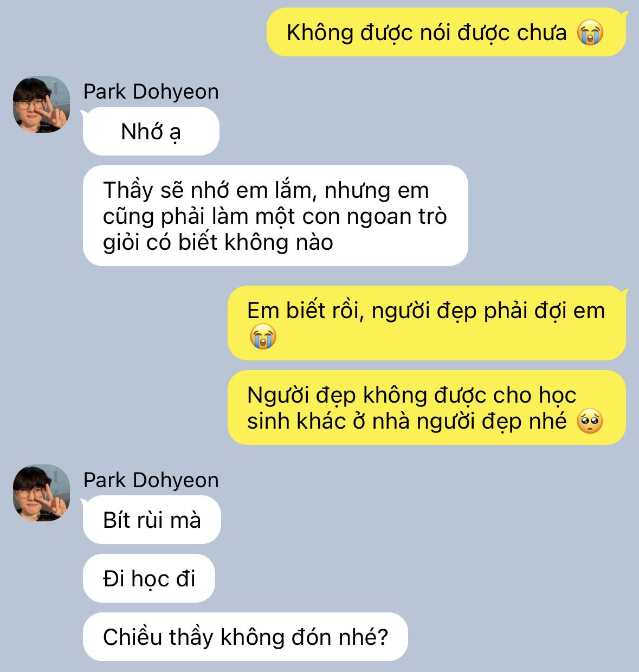Image resolution: width=639 pixels, height=672 pixels.
Task: Select the 'Đi học đi' message bubble
Action: point(149,578)
